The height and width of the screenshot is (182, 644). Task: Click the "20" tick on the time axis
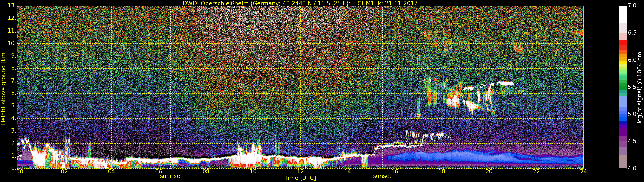click(489, 172)
